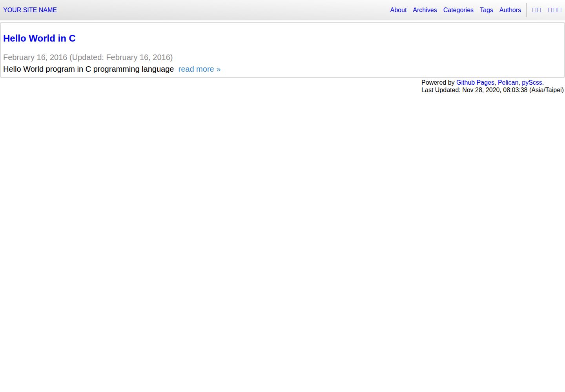Open the "Hello World in C" article title

pyautogui.click(x=39, y=38)
